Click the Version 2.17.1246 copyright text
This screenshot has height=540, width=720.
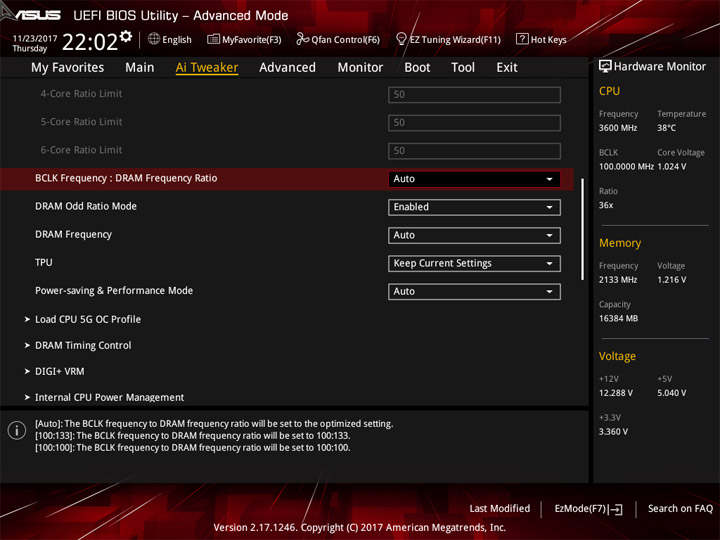pos(360,528)
